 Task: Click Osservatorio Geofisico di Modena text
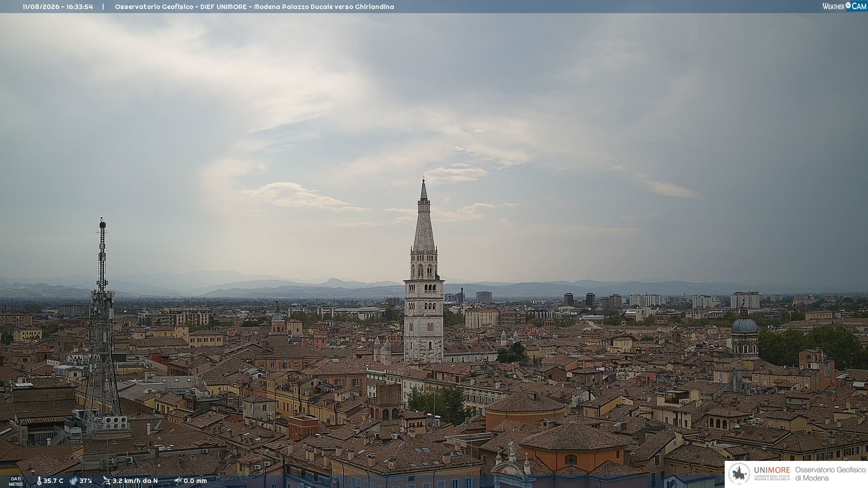[830, 474]
